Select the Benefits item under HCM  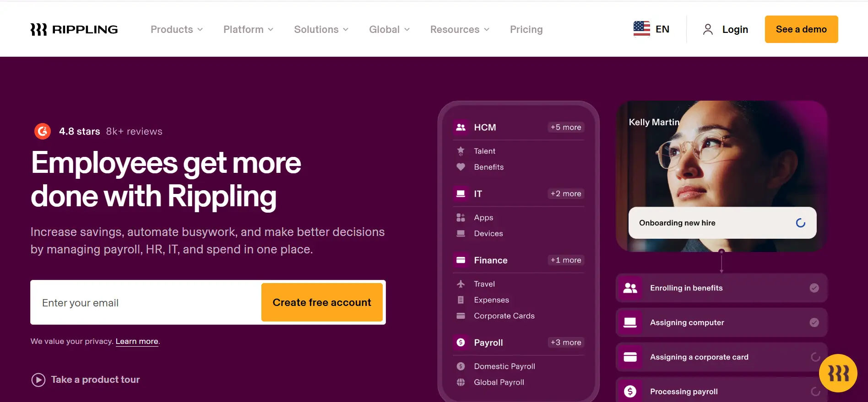[489, 167]
